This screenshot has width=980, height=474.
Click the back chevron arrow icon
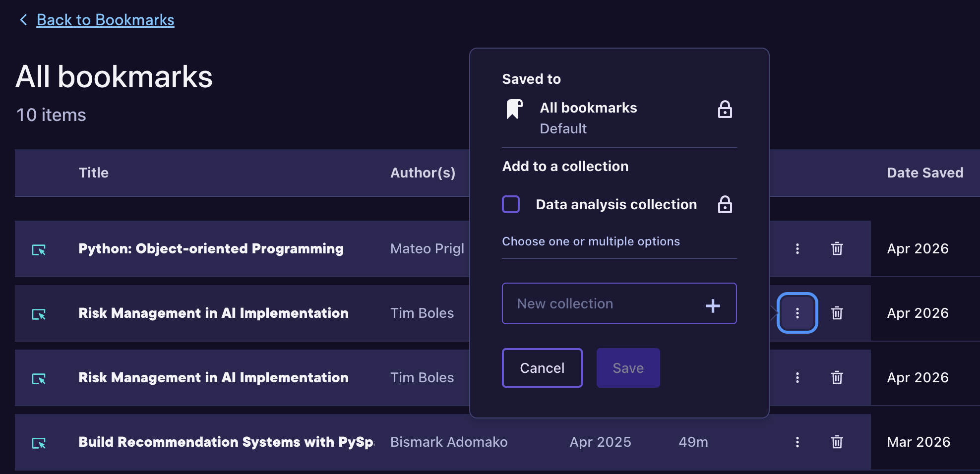[23, 20]
